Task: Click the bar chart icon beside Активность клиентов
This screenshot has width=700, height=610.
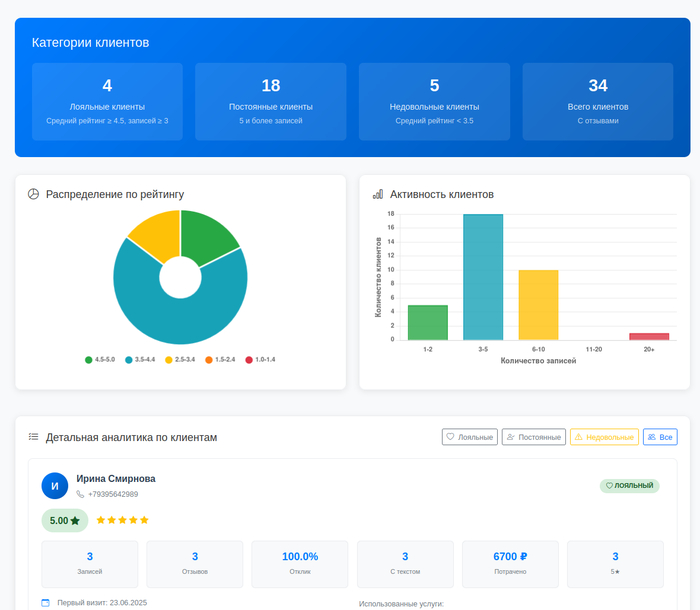Action: click(x=378, y=194)
